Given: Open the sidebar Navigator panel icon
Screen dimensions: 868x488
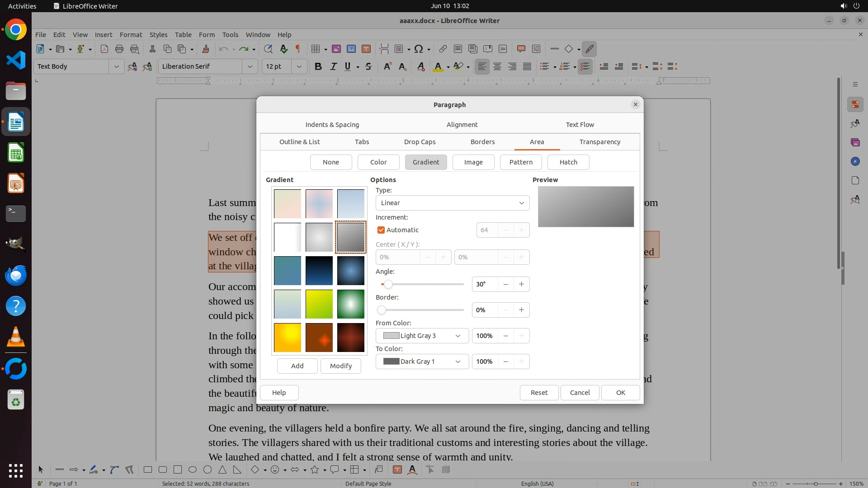Looking at the screenshot, I should (x=855, y=161).
